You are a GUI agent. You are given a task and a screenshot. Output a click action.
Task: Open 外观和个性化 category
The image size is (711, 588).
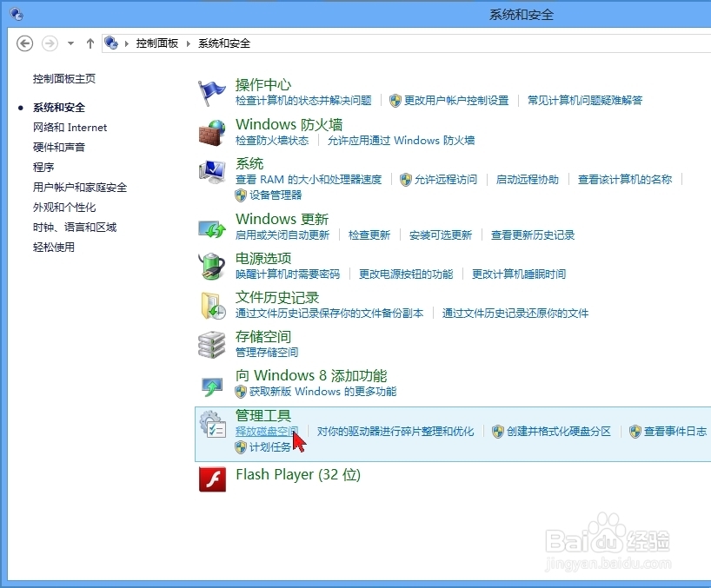coord(64,207)
